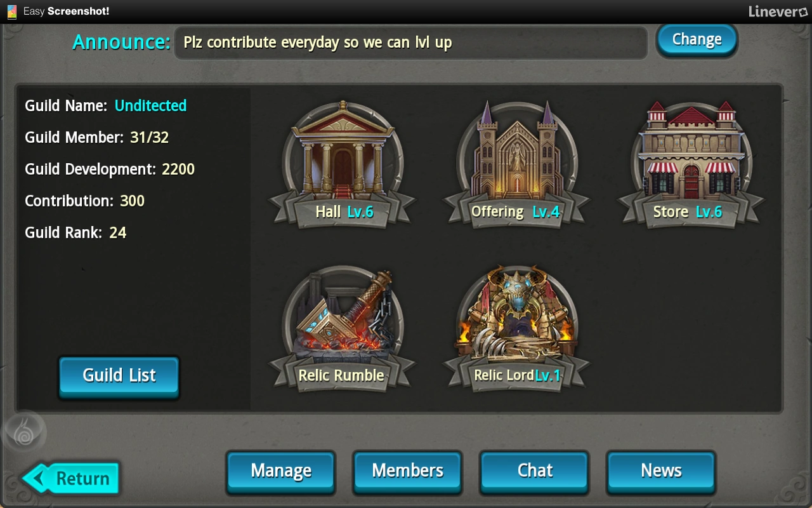
Task: Show guild News
Action: pyautogui.click(x=661, y=472)
